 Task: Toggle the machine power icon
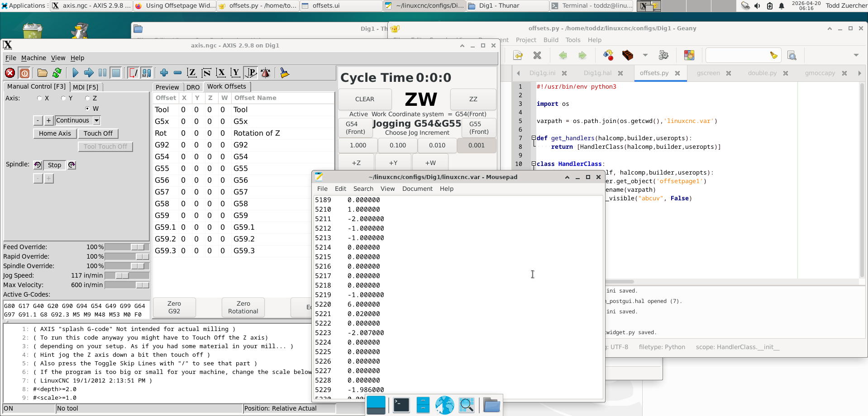coord(24,73)
